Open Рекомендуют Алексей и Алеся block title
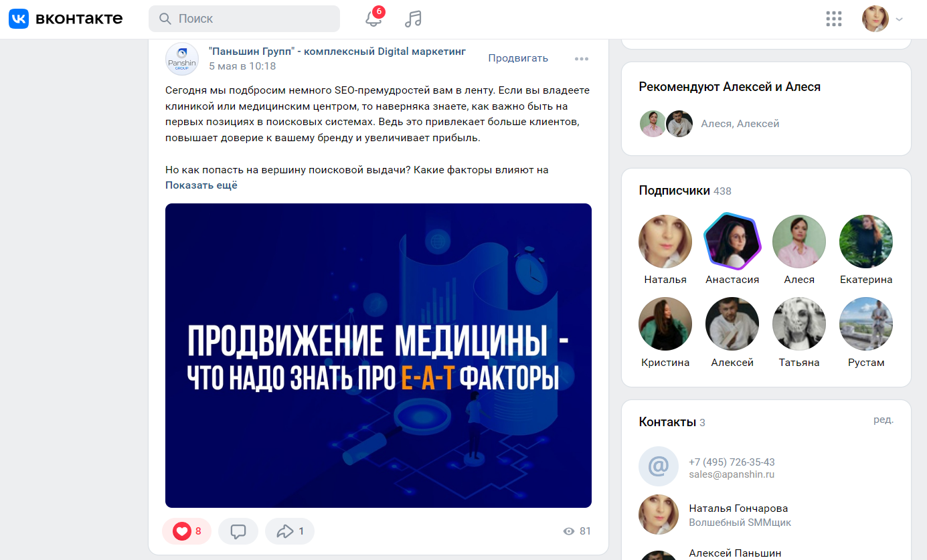 click(x=730, y=87)
